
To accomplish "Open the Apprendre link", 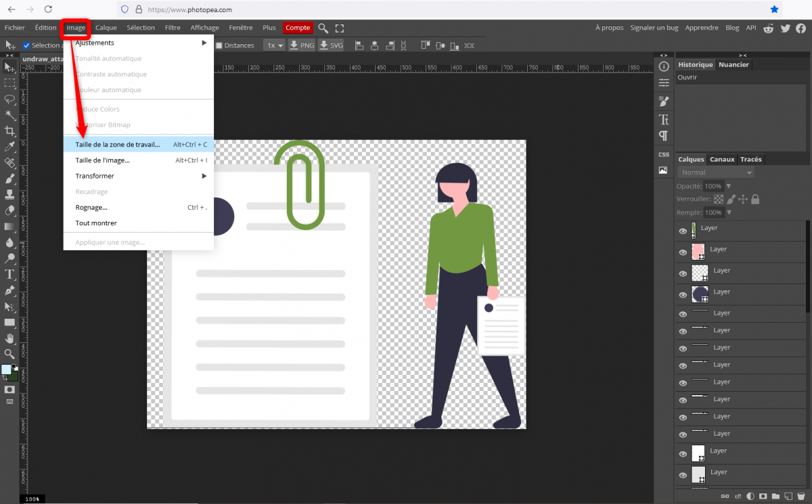I will [x=702, y=28].
